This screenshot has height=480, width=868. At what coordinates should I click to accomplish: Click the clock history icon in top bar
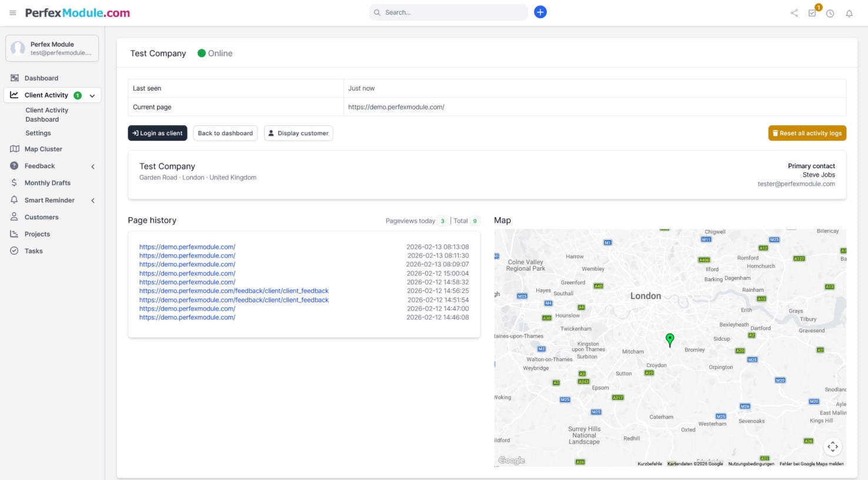pyautogui.click(x=830, y=13)
